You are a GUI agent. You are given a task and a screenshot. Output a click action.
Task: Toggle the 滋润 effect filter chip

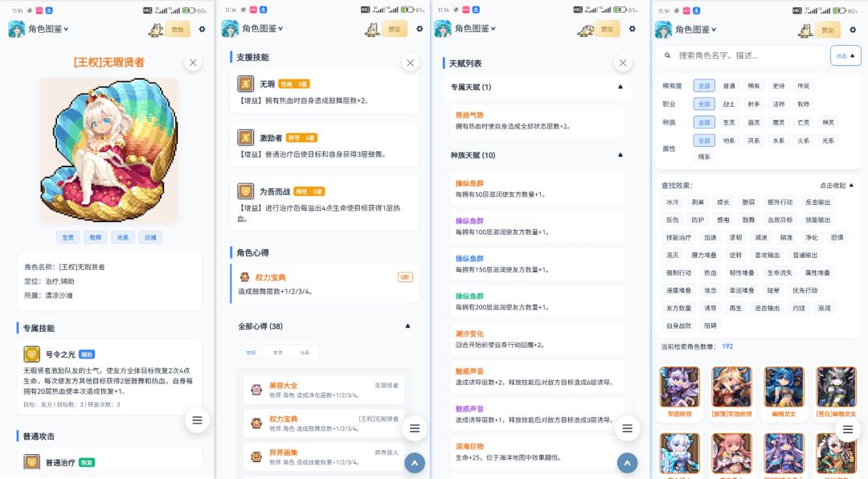(825, 308)
